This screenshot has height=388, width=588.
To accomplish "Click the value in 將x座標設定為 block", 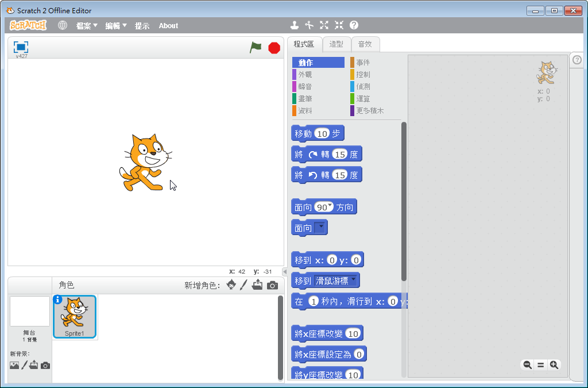I will click(x=359, y=354).
